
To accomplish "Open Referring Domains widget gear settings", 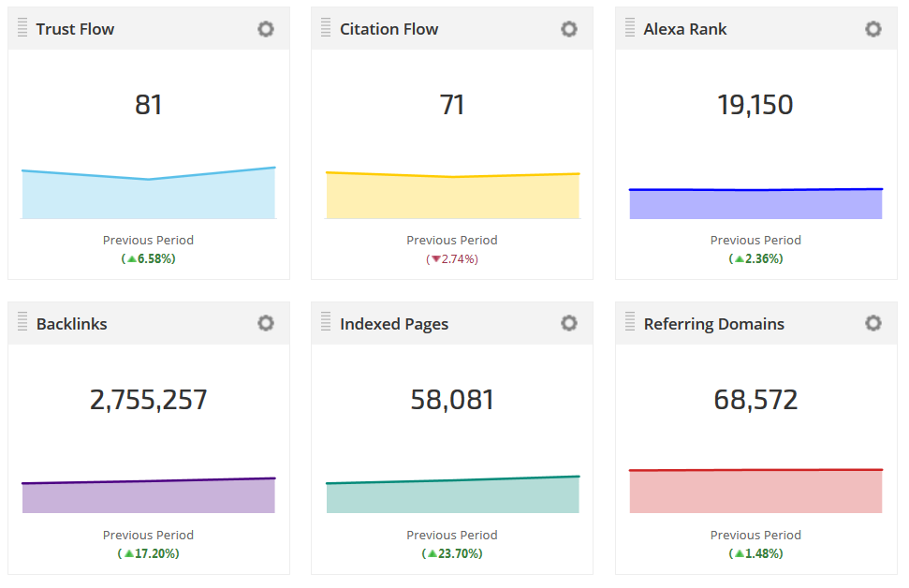I will 873,324.
